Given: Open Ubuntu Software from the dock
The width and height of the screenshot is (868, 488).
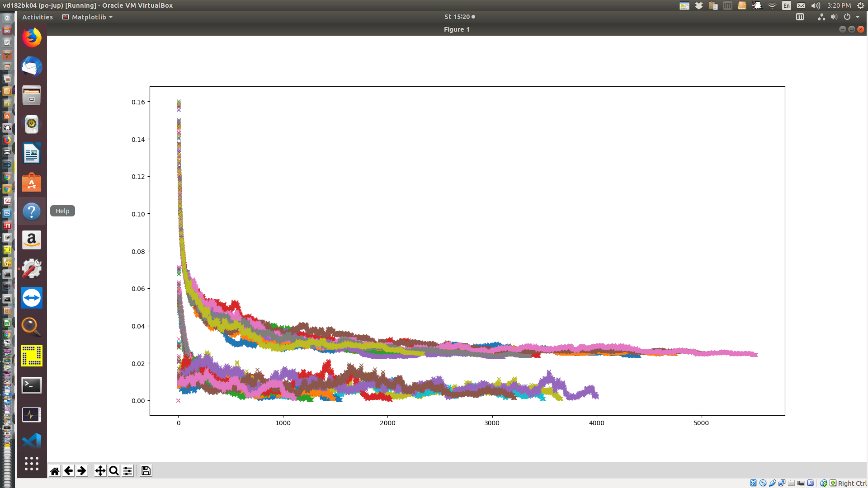Looking at the screenshot, I should click(32, 182).
